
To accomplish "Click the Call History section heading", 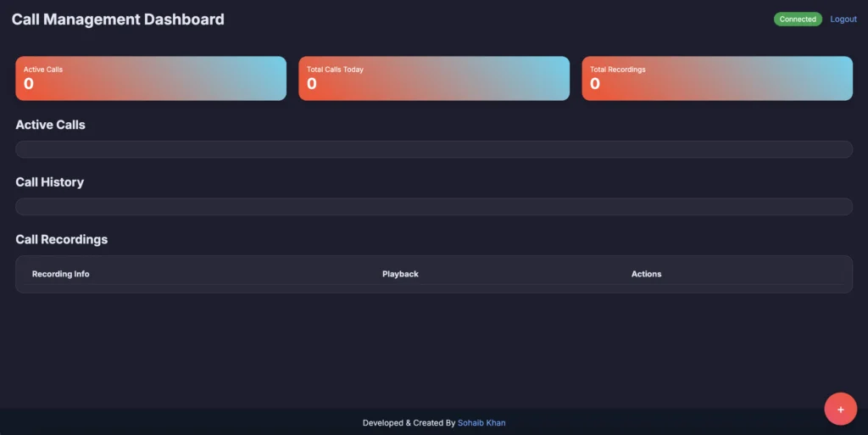I will click(50, 182).
